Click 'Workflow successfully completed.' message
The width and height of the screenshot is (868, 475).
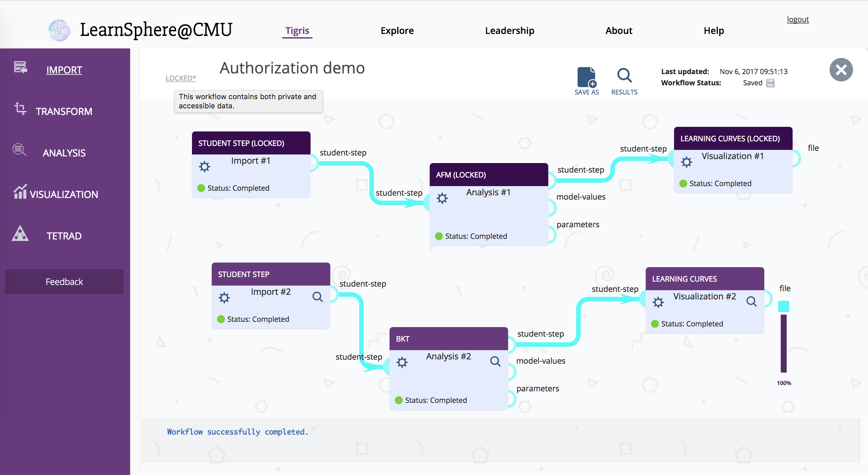tap(237, 432)
